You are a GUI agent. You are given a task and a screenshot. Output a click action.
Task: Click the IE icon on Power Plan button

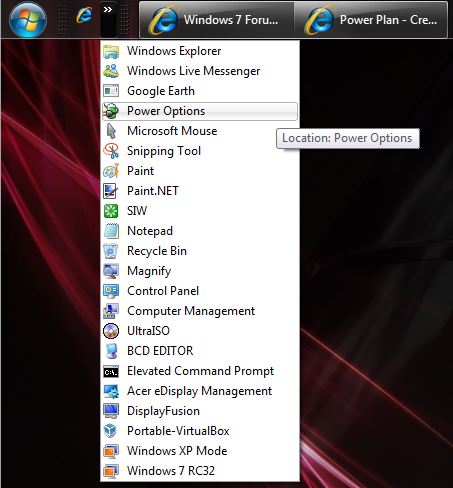319,20
